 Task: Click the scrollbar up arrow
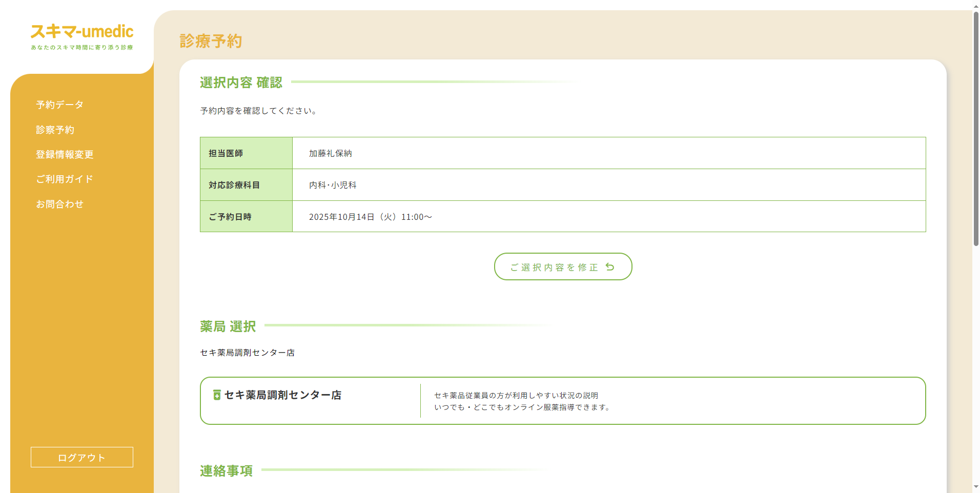(976, 5)
